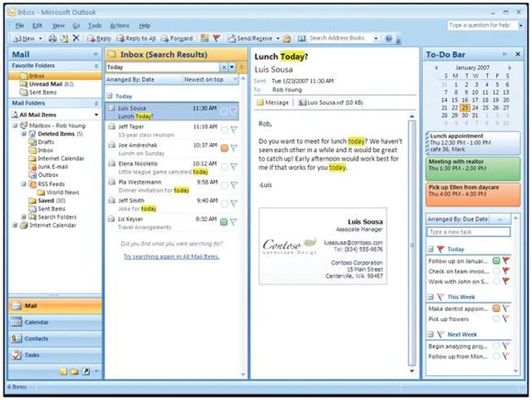Viewport: 532px width, 400px height.
Task: Open the Categorize color squares icon
Action: click(x=204, y=38)
